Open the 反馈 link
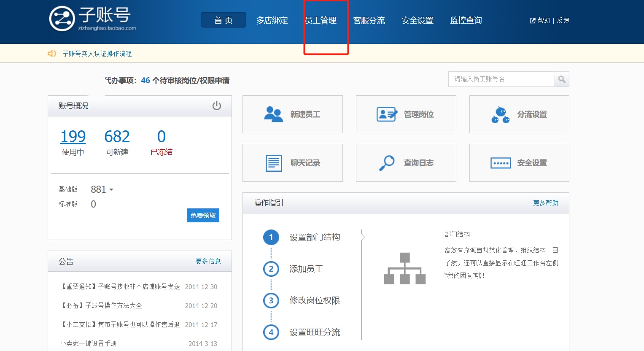Image resolution: width=644 pixels, height=351 pixels. point(563,20)
